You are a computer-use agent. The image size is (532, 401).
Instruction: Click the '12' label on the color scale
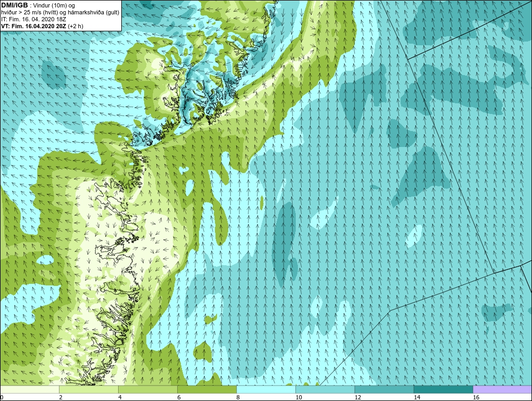(x=358, y=397)
